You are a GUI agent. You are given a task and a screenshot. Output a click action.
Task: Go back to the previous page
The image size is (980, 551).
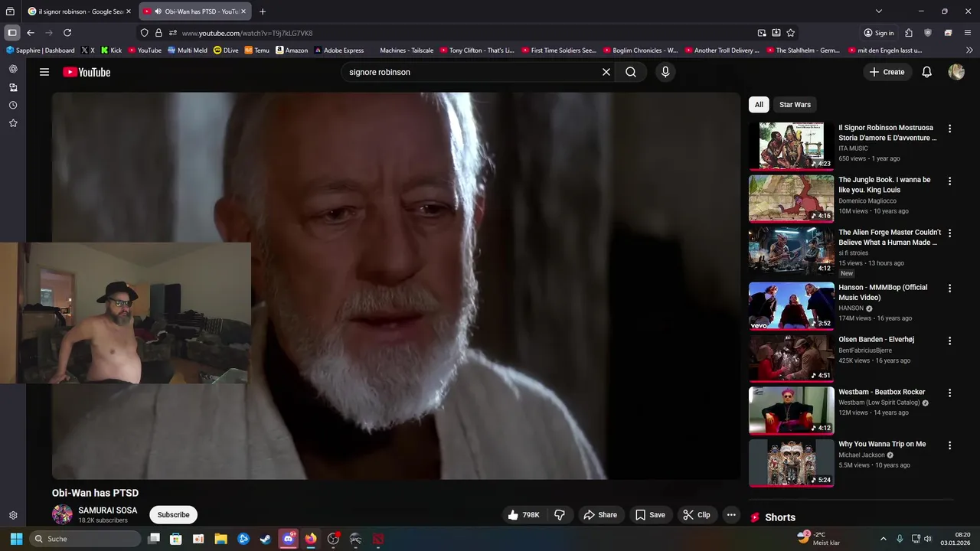(31, 33)
